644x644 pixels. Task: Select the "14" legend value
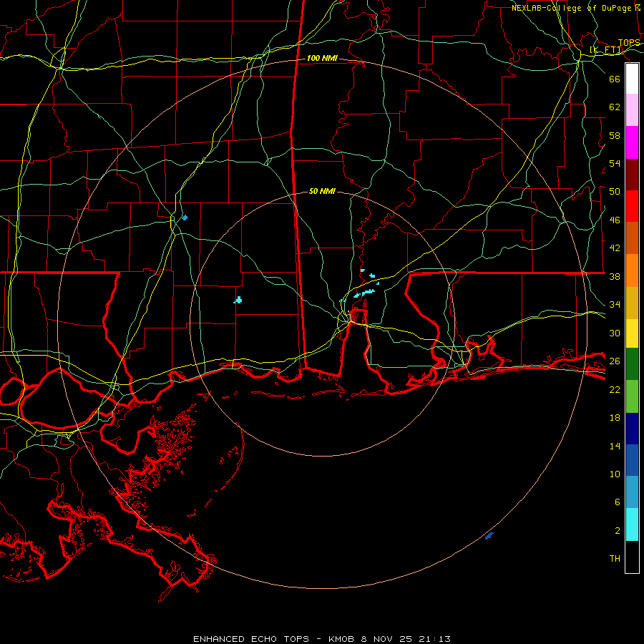[615, 446]
